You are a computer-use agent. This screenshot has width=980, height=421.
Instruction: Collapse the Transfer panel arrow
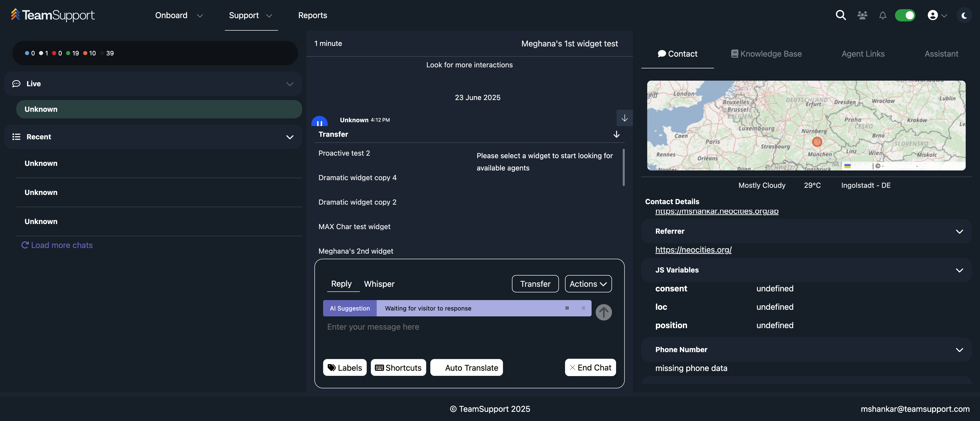(616, 134)
